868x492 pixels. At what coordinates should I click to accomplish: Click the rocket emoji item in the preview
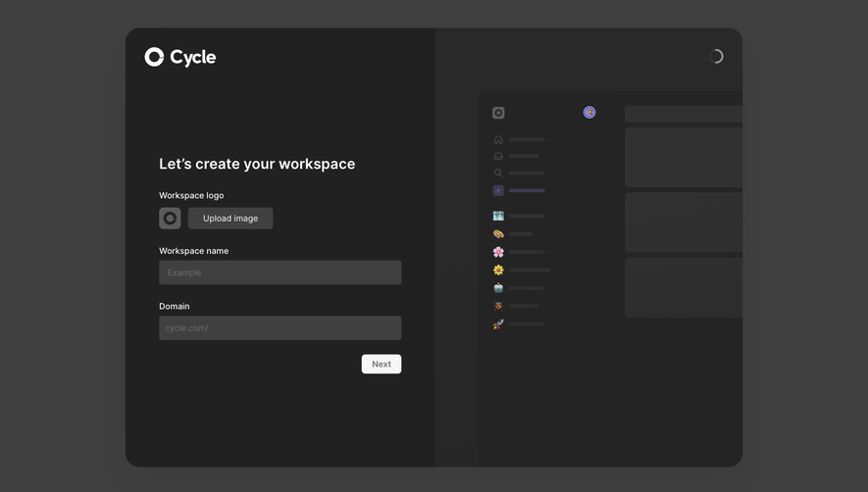point(498,324)
